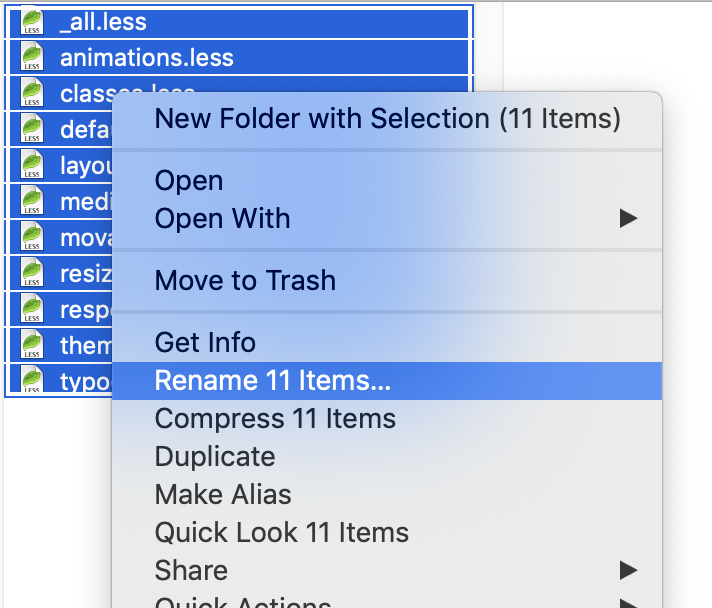Expand the Share submenu arrow
Image resolution: width=712 pixels, height=608 pixels.
(628, 570)
